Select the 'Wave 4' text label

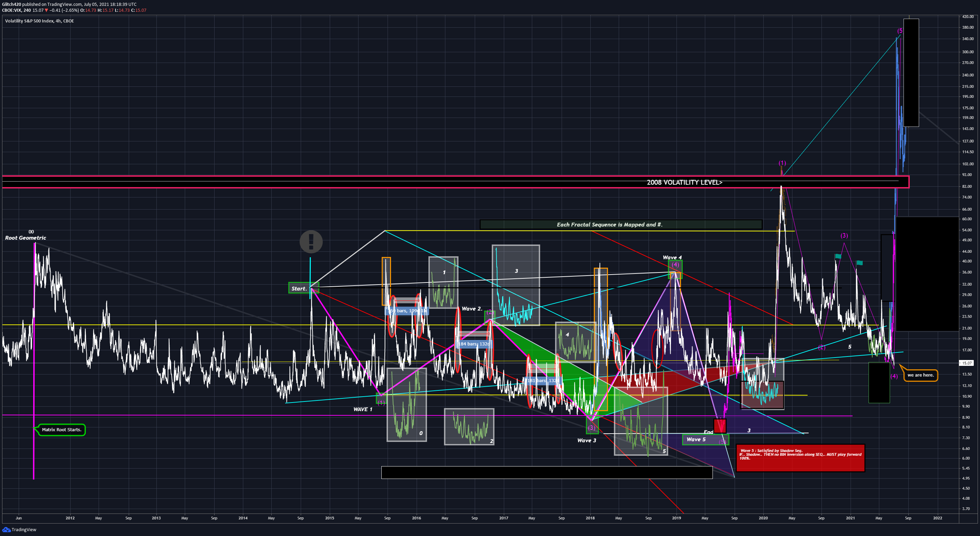672,257
